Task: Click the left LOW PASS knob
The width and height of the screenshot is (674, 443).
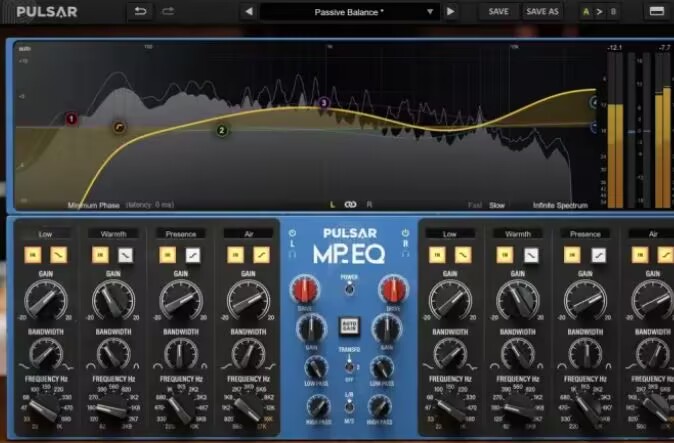Action: coord(316,367)
